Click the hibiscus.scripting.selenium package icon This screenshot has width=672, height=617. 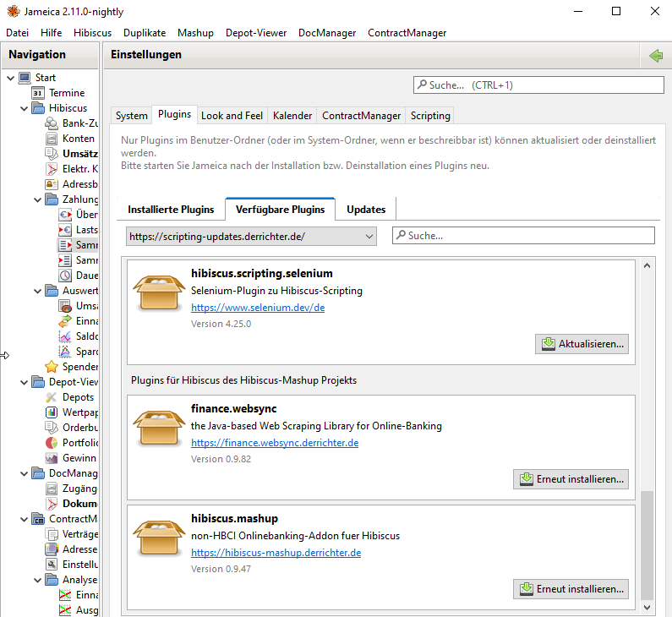159,292
